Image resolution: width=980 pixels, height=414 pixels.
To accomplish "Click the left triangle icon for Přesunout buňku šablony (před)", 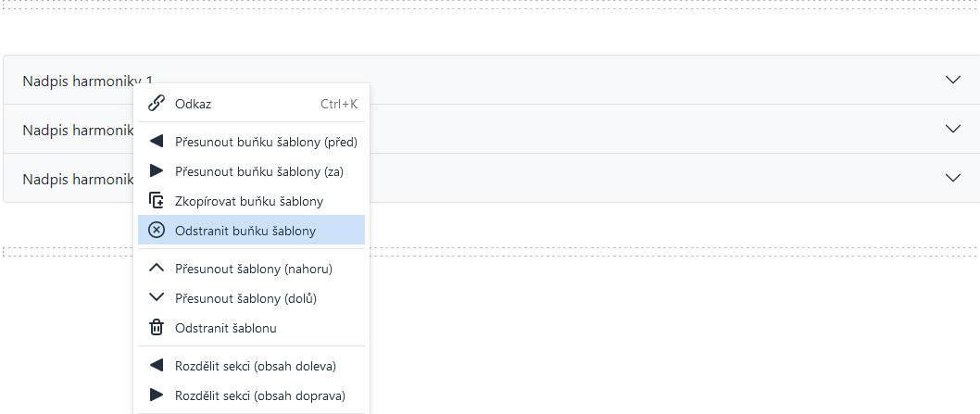I will point(157,142).
